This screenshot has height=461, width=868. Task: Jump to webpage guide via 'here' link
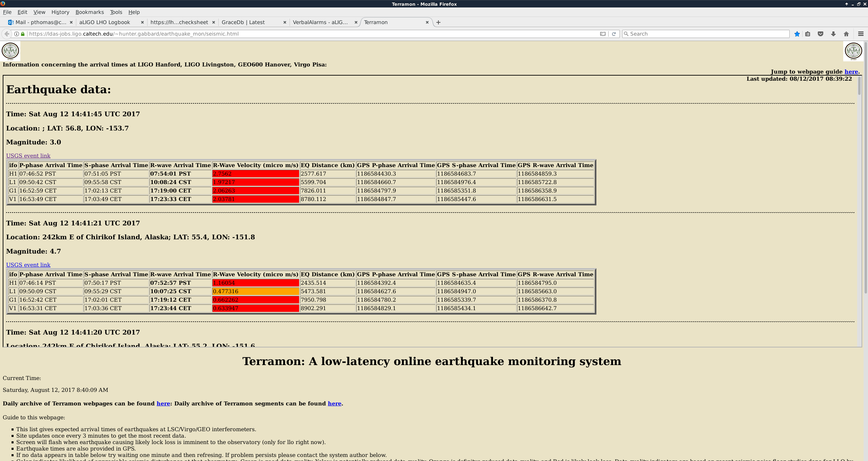[851, 72]
